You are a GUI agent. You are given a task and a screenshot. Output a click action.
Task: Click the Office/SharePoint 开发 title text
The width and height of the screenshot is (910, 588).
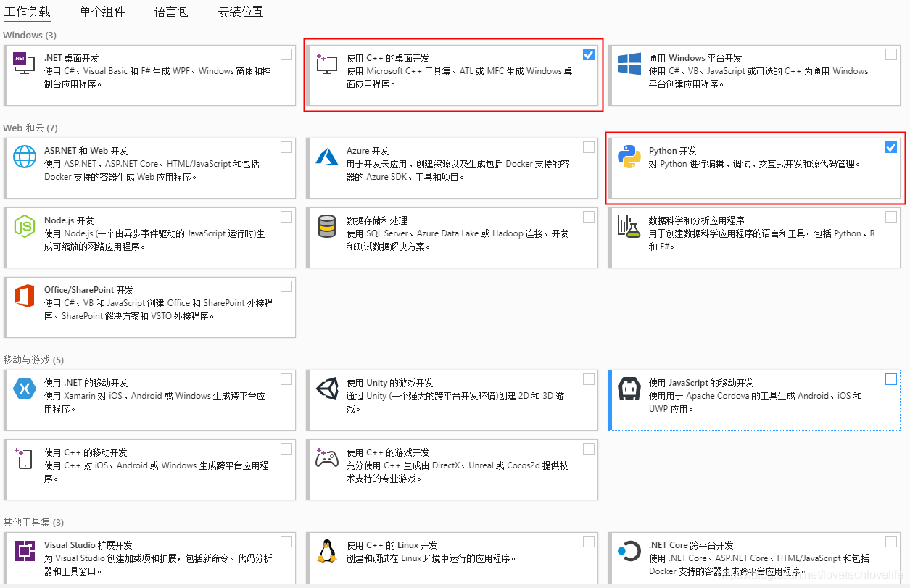pyautogui.click(x=88, y=290)
